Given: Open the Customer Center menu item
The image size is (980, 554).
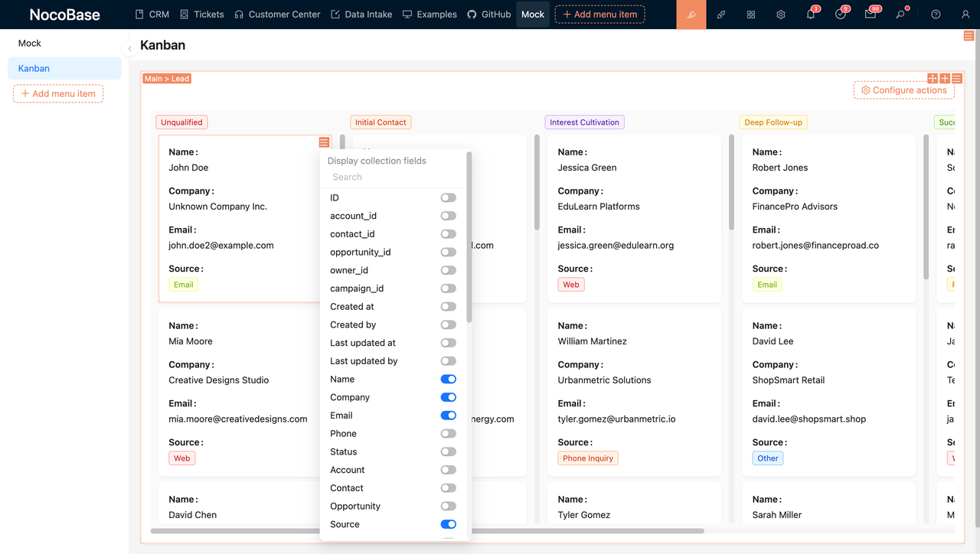Looking at the screenshot, I should 277,14.
